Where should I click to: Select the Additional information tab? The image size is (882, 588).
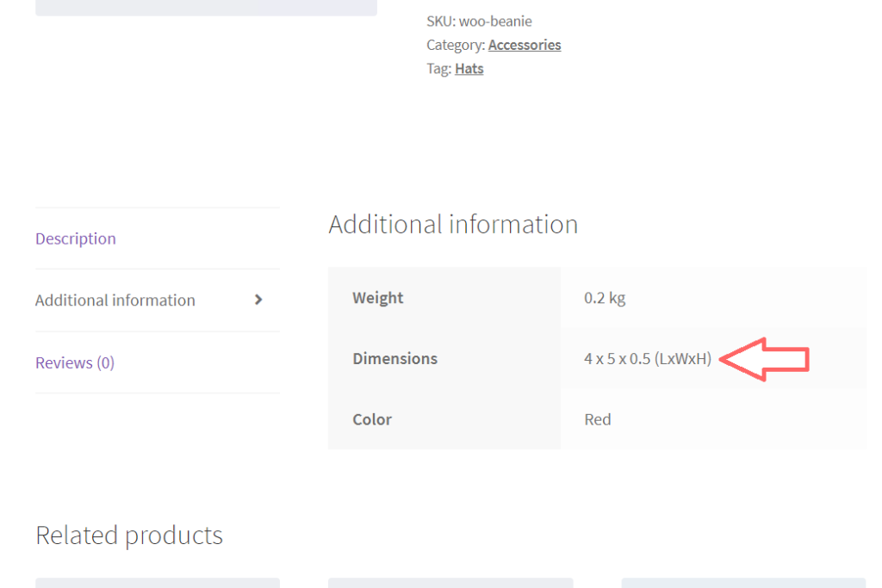[x=115, y=300]
